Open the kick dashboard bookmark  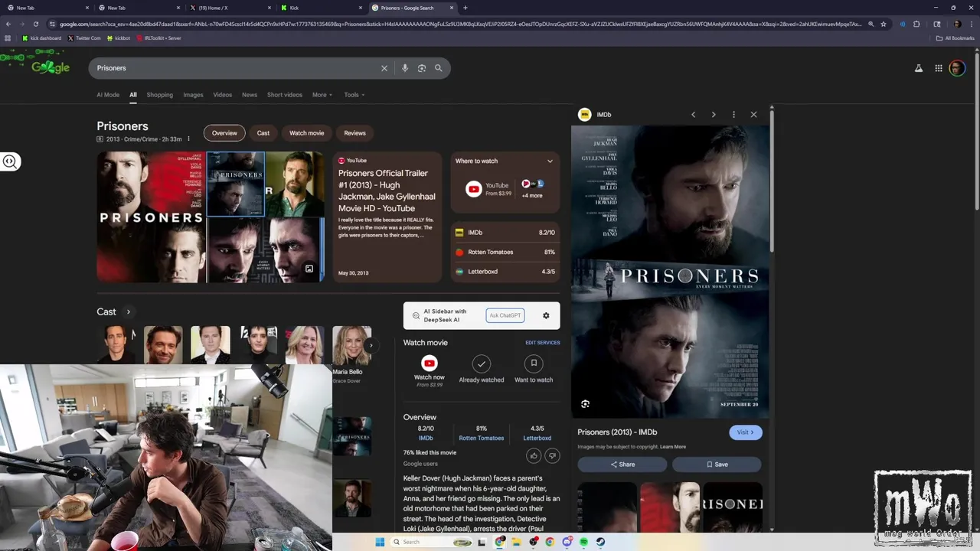point(42,37)
